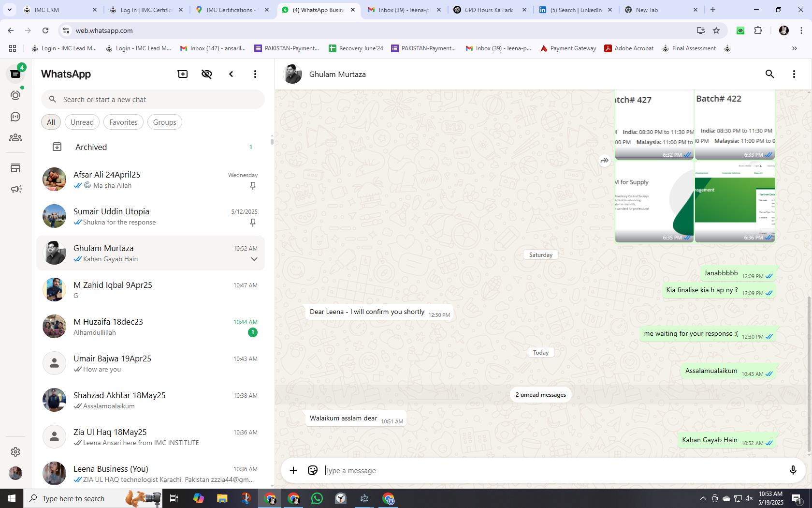Select the Unread chat filter
Screen dimensions: 812x508
[x=82, y=122]
